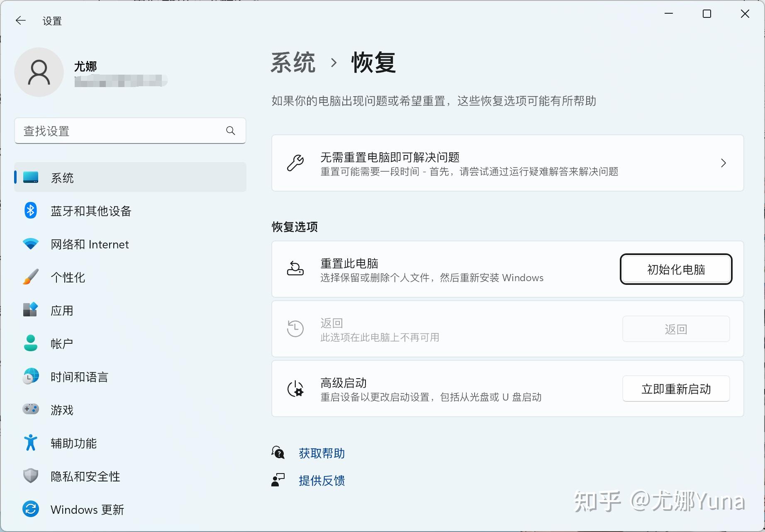Select the Windows 更新 refresh icon
The image size is (765, 532).
(30, 509)
